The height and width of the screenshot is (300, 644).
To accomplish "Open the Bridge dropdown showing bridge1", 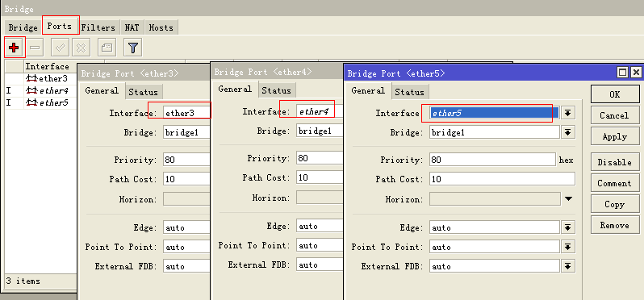I will click(567, 132).
